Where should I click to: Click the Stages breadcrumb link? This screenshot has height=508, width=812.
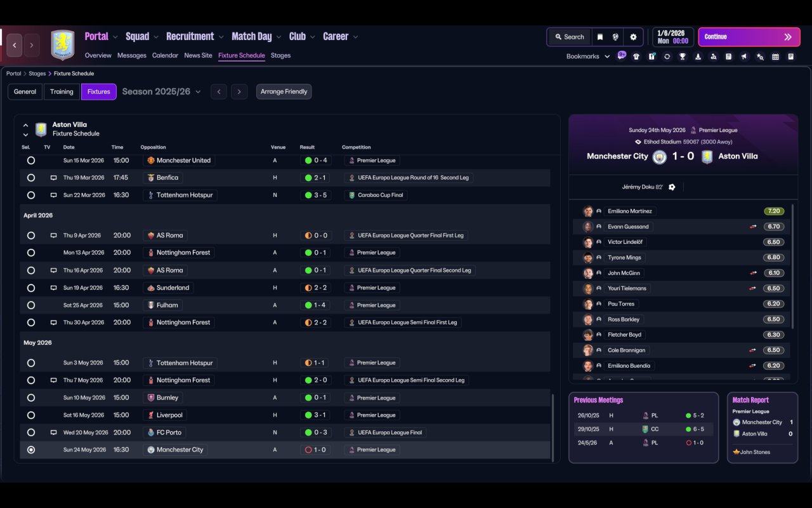(x=37, y=74)
